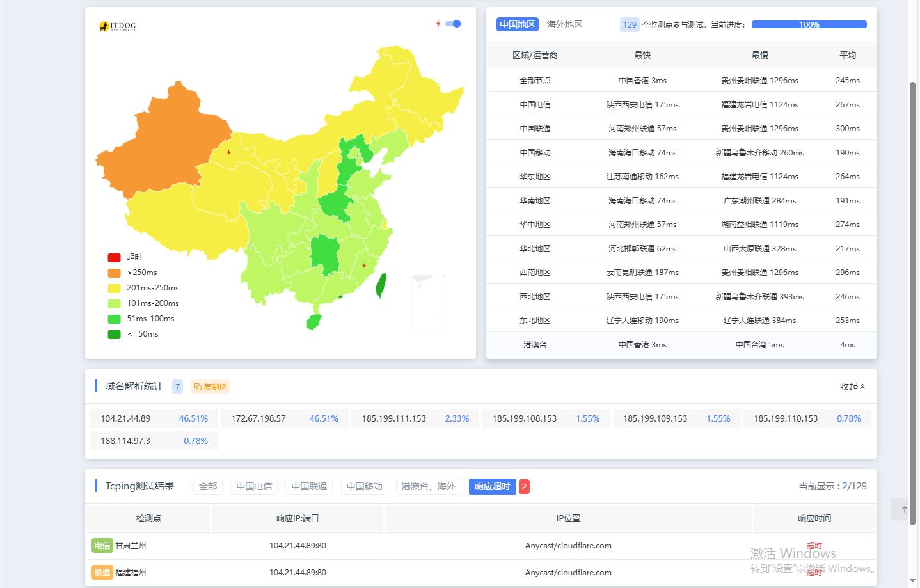Click the green 电信 tag for 甘肃兰州
The height and width of the screenshot is (588, 920).
[102, 546]
